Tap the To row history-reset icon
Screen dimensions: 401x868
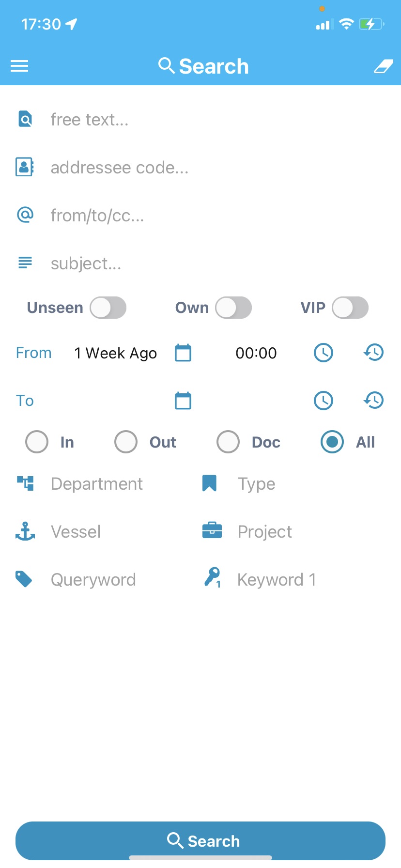pos(373,401)
